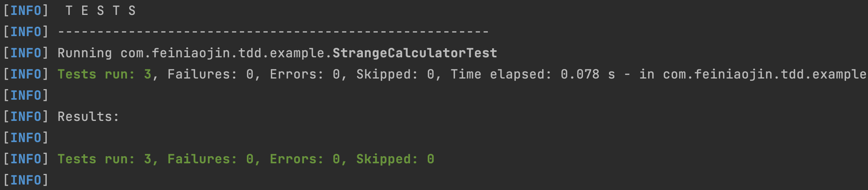Open the bold StrangeCalculatorTest class name
This screenshot has width=868, height=190.
click(x=415, y=53)
